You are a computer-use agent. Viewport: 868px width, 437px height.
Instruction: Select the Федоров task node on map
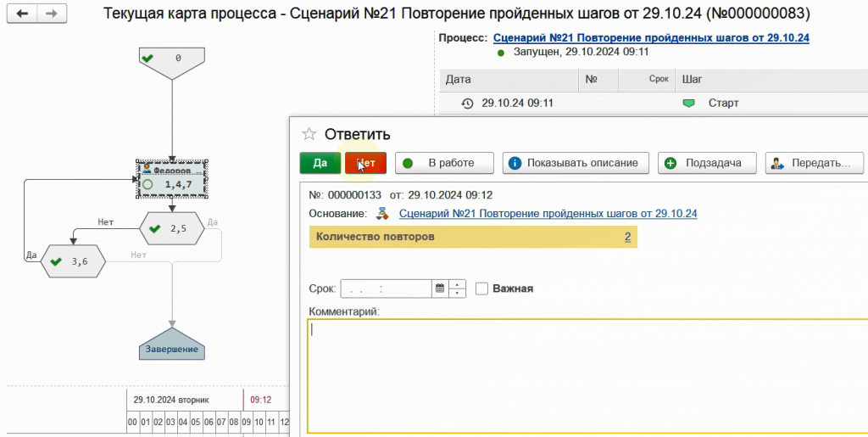coord(172,177)
